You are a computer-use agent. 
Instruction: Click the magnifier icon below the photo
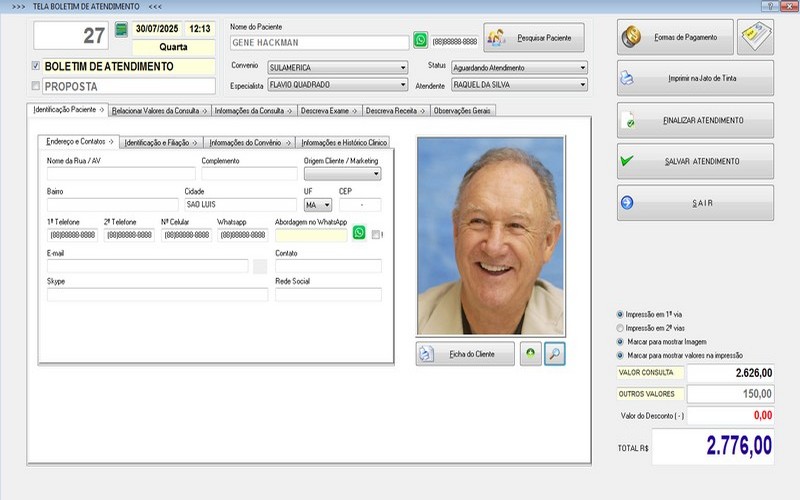tap(554, 353)
